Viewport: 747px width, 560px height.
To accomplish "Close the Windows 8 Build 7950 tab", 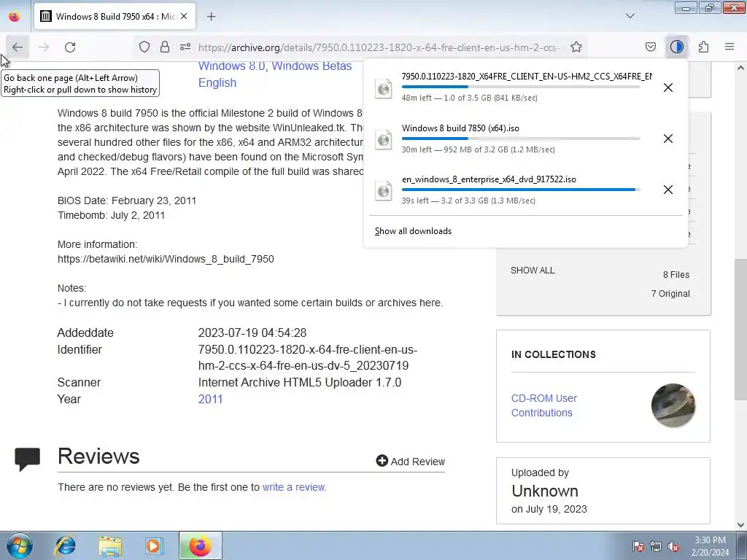I will 184,16.
